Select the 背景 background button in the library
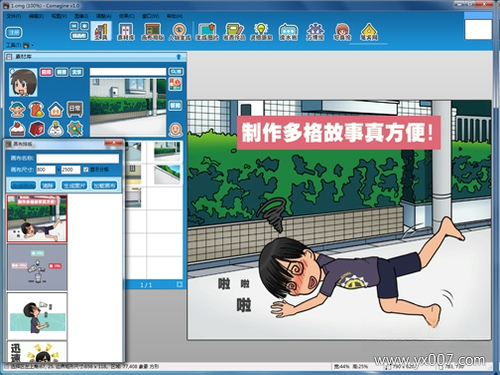The width and height of the screenshot is (500, 375). [x=62, y=72]
